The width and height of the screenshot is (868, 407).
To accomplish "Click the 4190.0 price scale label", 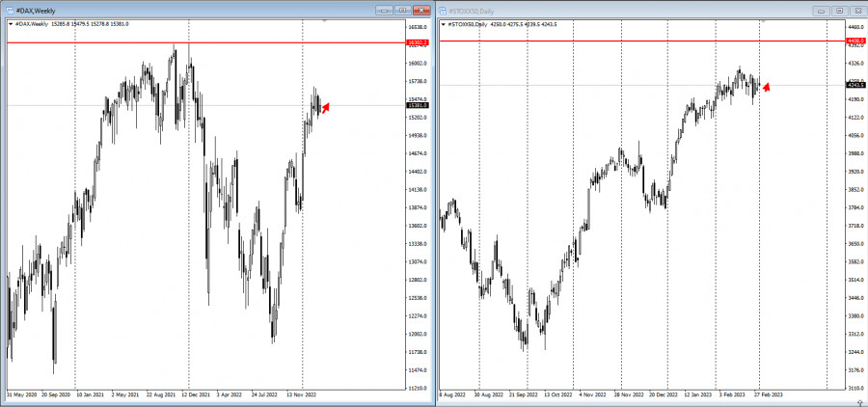I will (855, 99).
